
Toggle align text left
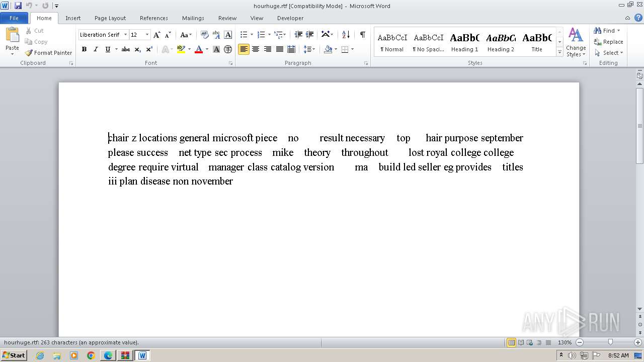[244, 49]
